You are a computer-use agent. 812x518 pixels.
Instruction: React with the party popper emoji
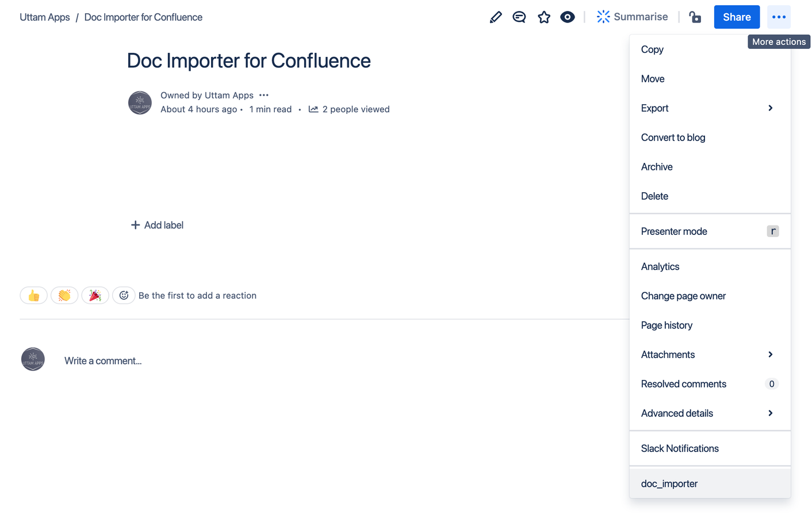[95, 295]
